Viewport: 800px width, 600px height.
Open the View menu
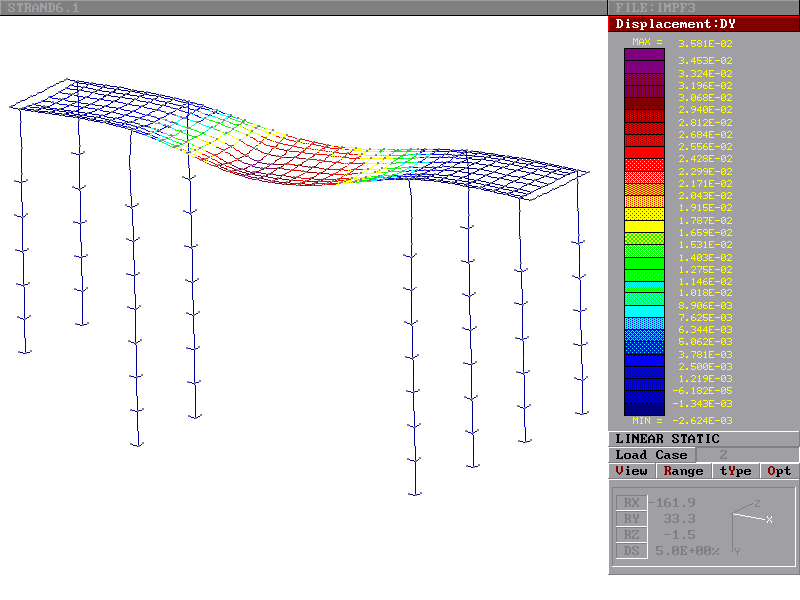click(x=632, y=471)
